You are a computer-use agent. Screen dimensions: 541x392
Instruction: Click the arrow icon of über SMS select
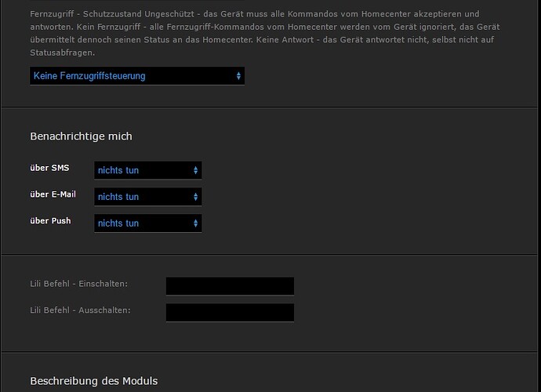tap(195, 170)
